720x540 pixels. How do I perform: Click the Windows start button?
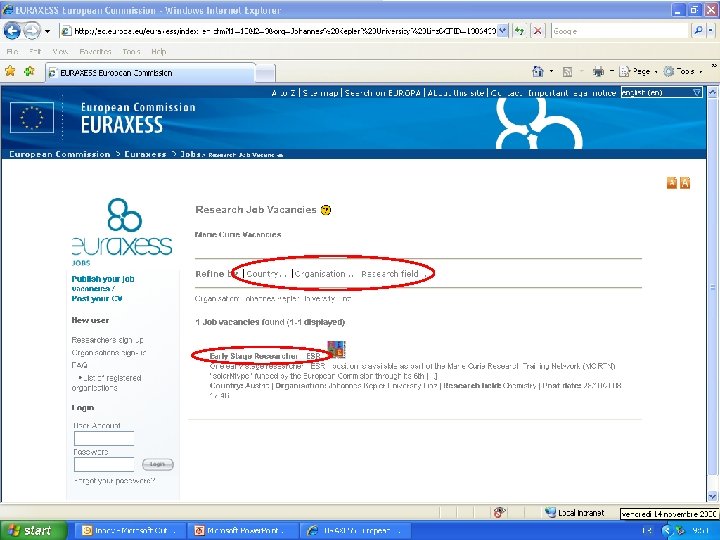33,530
